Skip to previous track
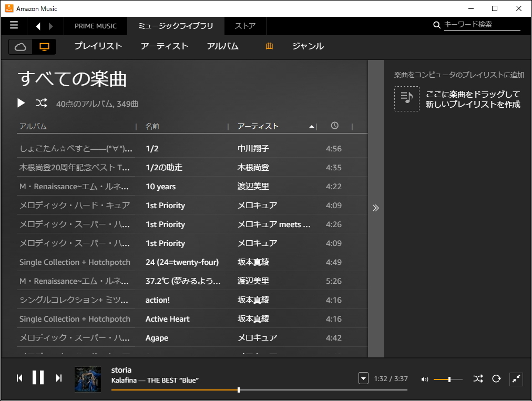This screenshot has width=532, height=401. pos(19,378)
